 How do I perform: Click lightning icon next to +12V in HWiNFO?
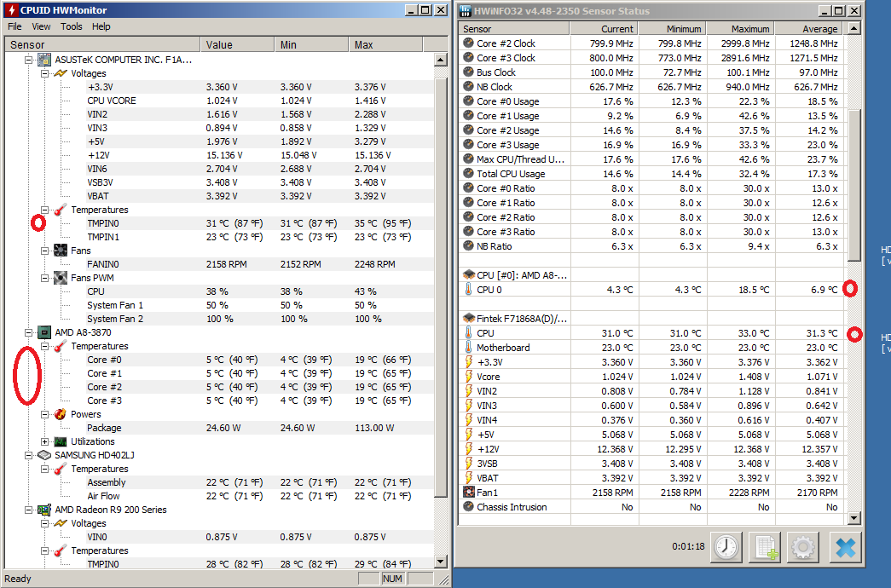(469, 449)
